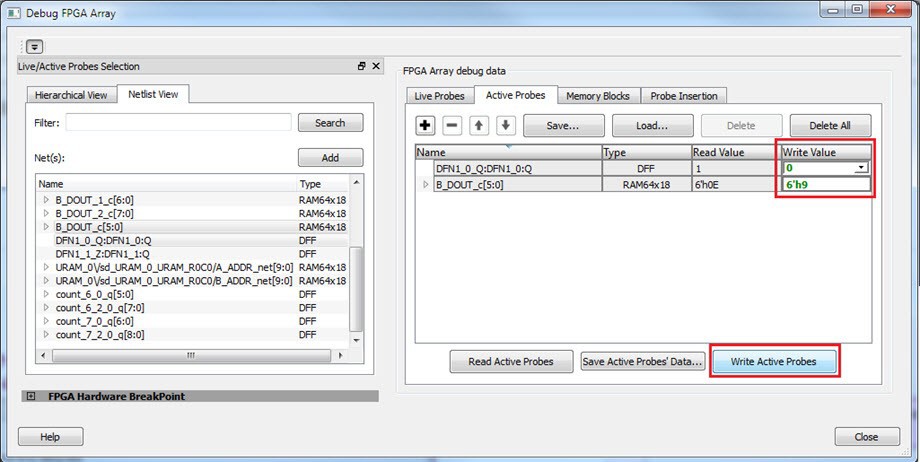920x462 pixels.
Task: Click the Filter text field
Action: tap(178, 123)
